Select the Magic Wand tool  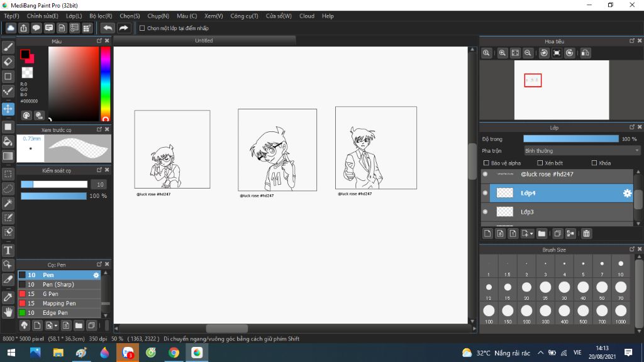8,203
